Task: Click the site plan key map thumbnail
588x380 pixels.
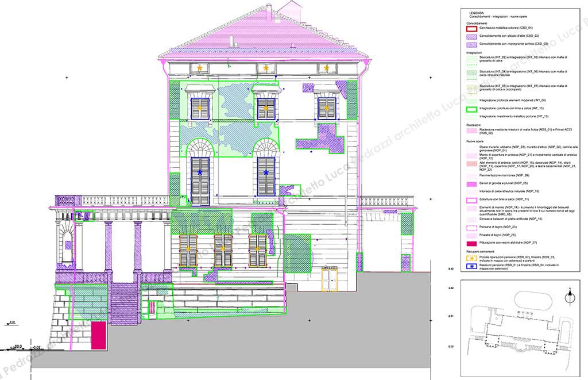Action: 520,327
